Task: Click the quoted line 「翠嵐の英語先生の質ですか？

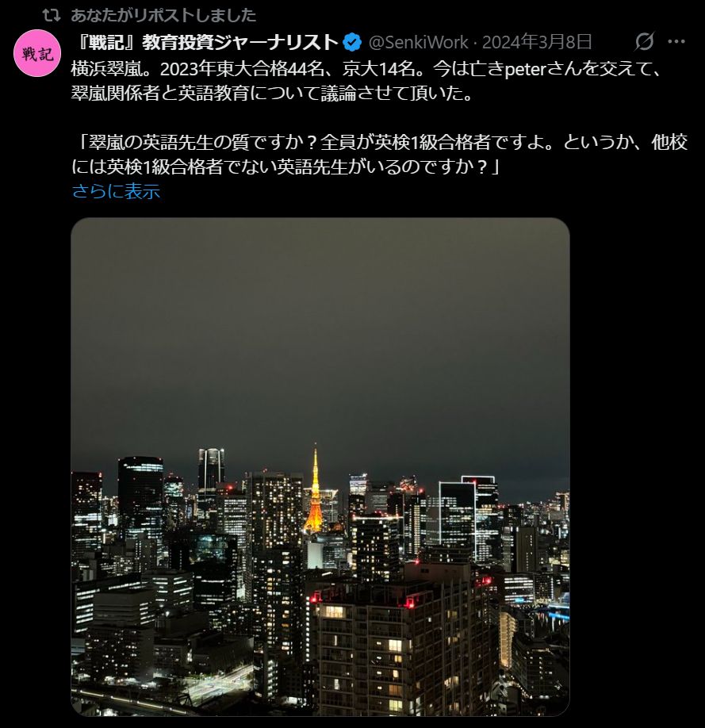Action: [x=379, y=142]
